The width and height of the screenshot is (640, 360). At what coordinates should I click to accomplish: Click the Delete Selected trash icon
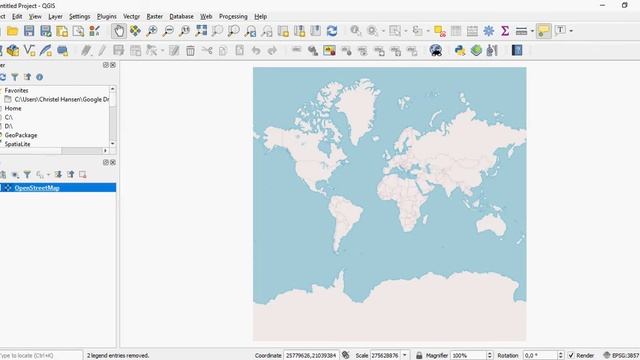pyautogui.click(x=190, y=51)
